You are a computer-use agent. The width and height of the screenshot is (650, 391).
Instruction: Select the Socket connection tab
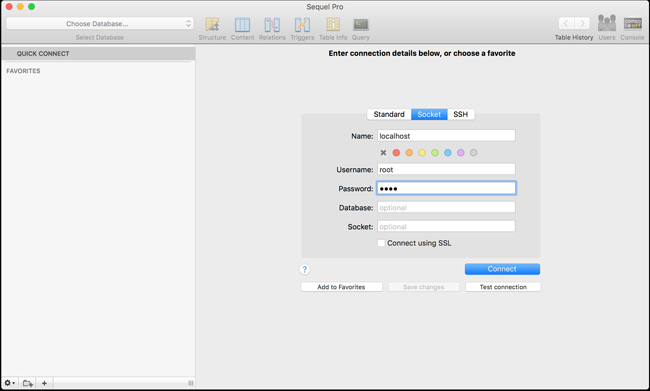(429, 114)
